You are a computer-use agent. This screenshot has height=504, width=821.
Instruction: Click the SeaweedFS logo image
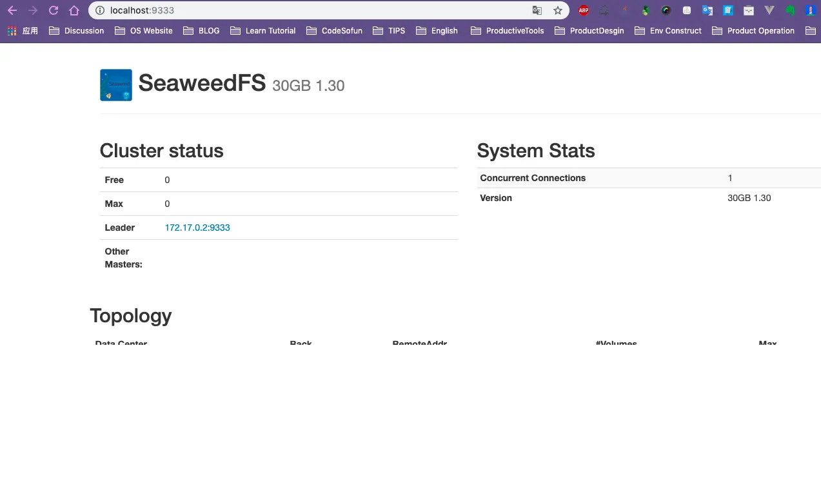coord(116,85)
